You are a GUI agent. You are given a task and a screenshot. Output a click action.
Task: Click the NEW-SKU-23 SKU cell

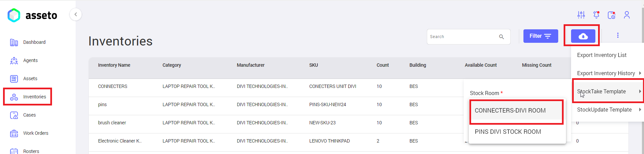point(322,123)
